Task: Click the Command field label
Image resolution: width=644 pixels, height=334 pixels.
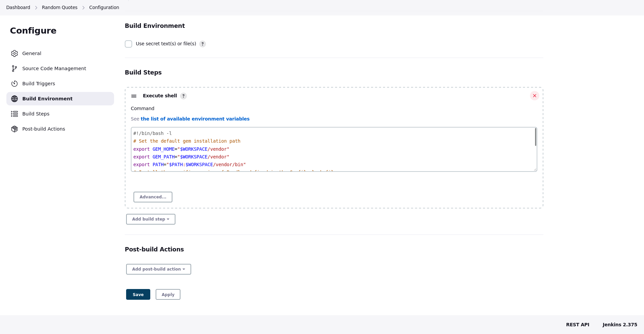Action: pyautogui.click(x=143, y=108)
